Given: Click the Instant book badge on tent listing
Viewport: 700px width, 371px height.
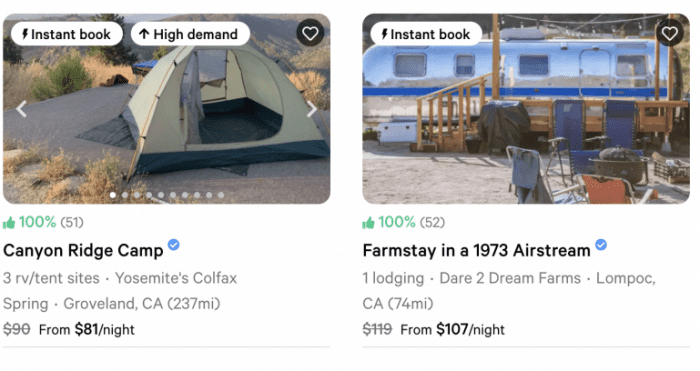Looking at the screenshot, I should tap(67, 34).
